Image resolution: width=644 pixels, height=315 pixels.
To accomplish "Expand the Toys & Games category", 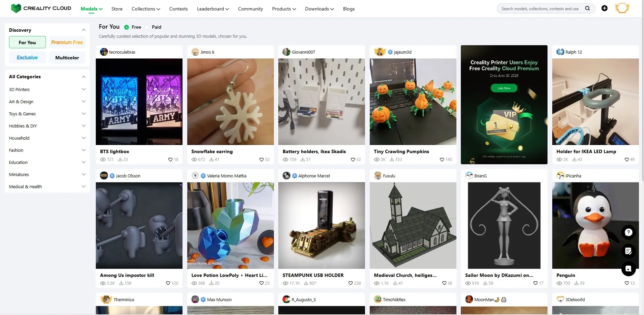I will [84, 114].
